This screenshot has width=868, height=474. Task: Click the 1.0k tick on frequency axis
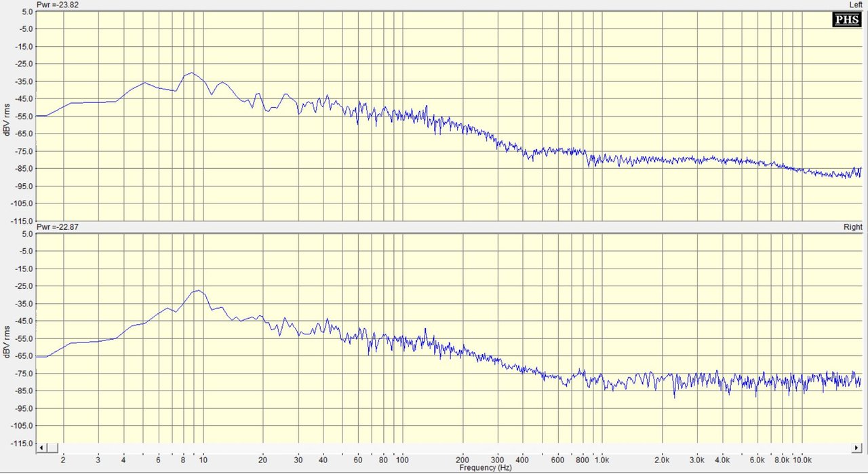(x=601, y=460)
